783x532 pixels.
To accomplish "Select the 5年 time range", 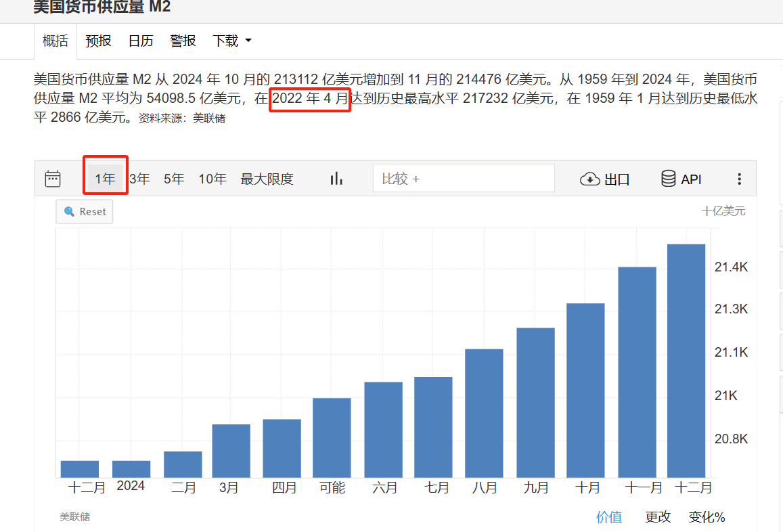I will (173, 179).
